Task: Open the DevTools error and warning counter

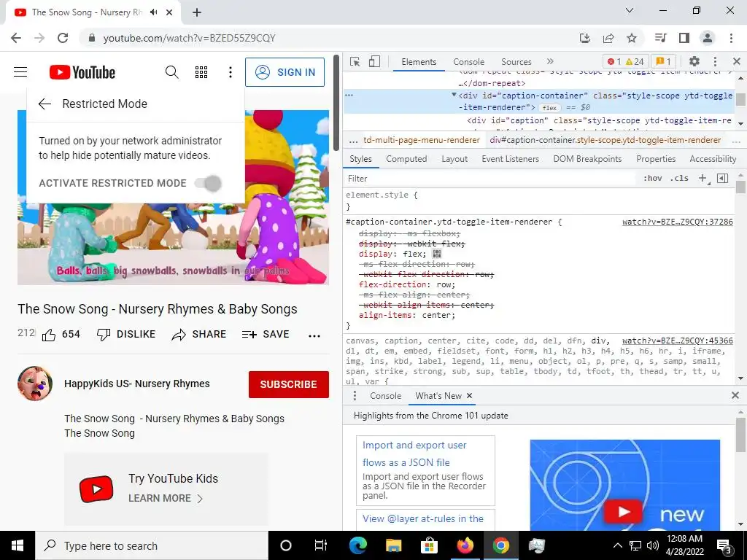Action: 626,61
